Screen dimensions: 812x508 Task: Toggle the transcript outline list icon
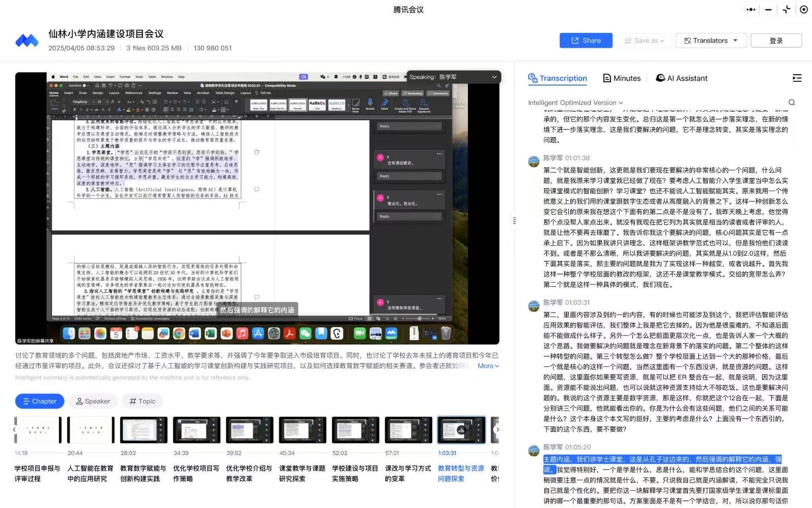(x=797, y=78)
